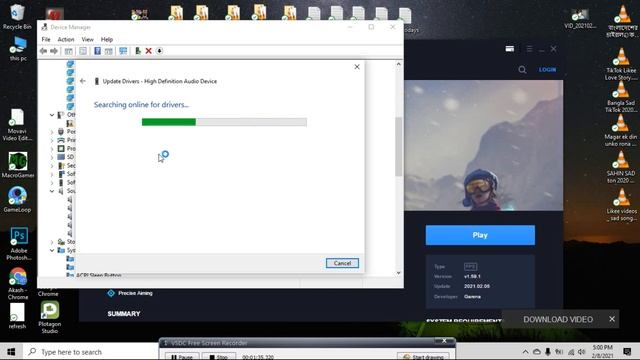
Task: Show hidden system tray icons chevron
Action: (525, 352)
